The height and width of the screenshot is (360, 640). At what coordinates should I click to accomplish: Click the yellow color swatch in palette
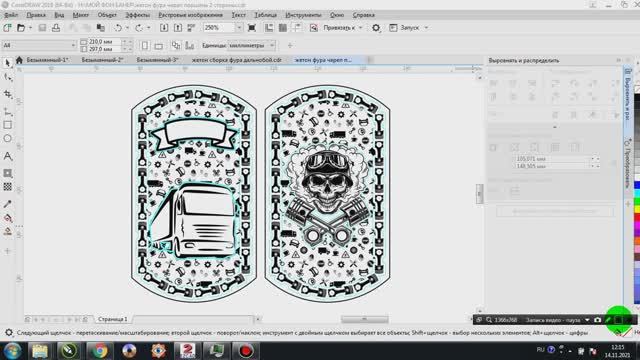tap(637, 209)
